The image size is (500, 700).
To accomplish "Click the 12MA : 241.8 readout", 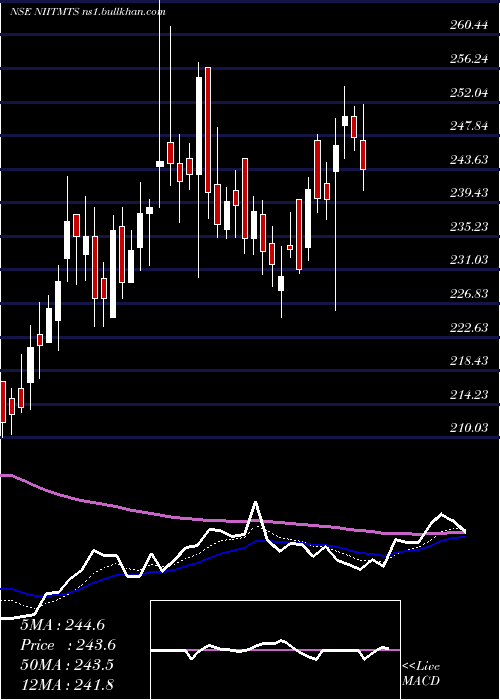I will coord(67,684).
